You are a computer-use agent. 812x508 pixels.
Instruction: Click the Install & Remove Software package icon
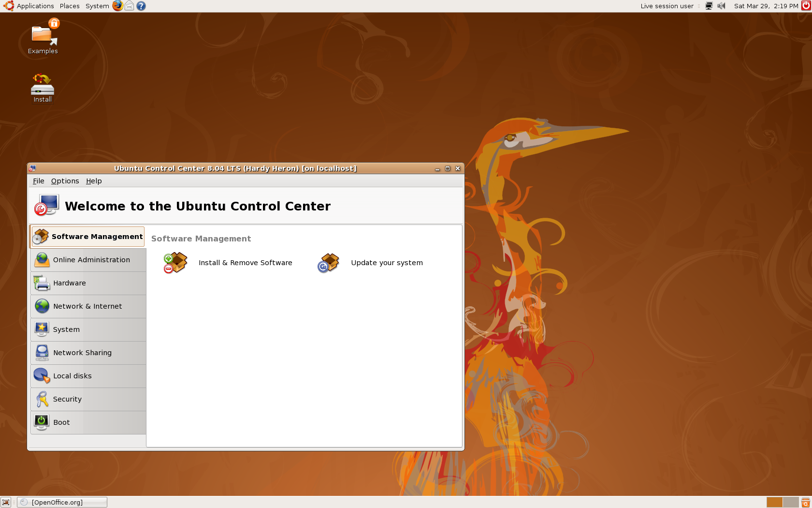point(175,263)
